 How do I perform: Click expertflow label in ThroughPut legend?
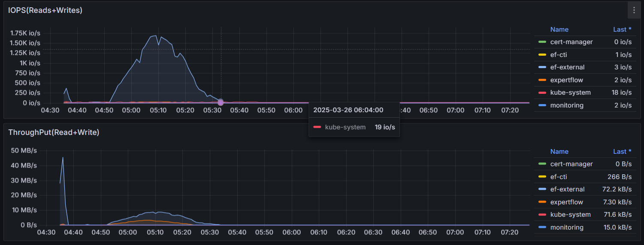pos(566,202)
